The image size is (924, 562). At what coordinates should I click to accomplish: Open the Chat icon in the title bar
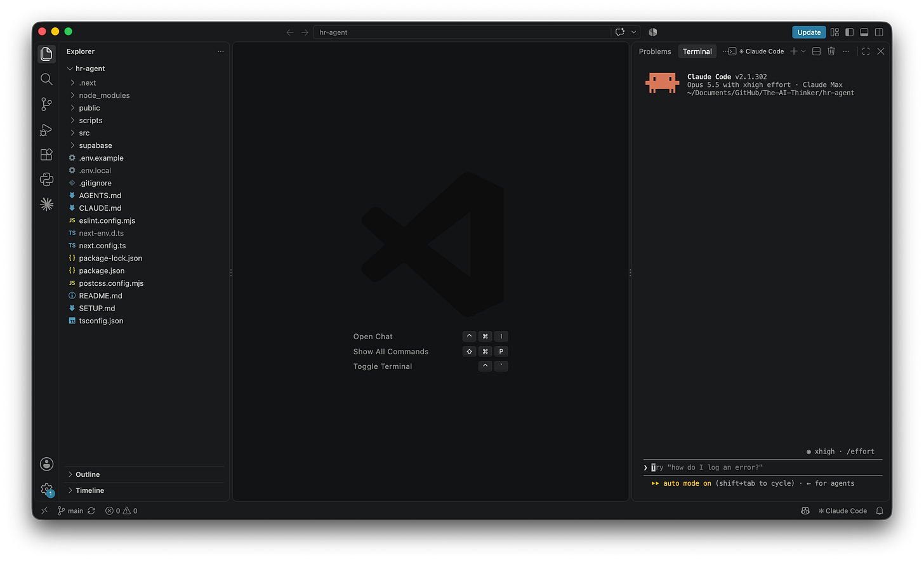coord(620,32)
